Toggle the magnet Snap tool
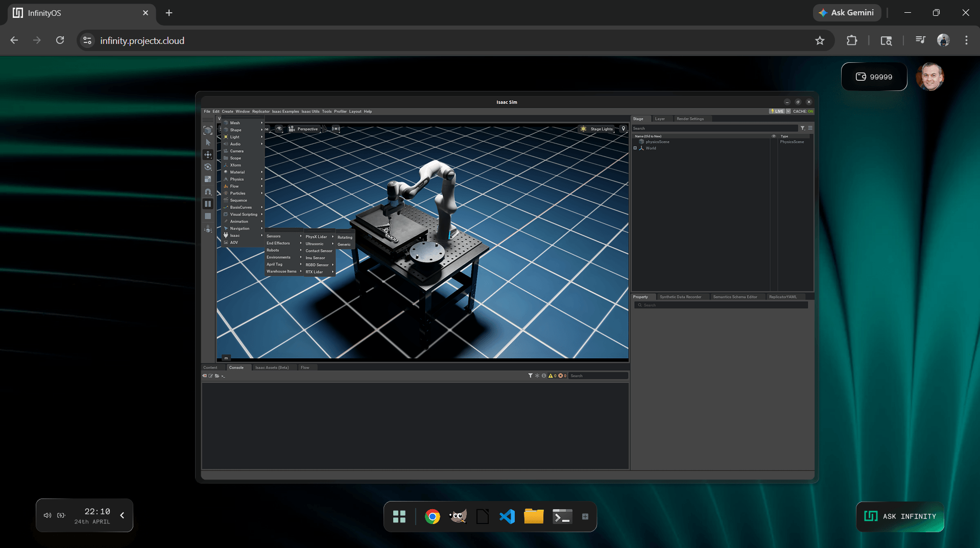980x548 pixels. click(208, 192)
